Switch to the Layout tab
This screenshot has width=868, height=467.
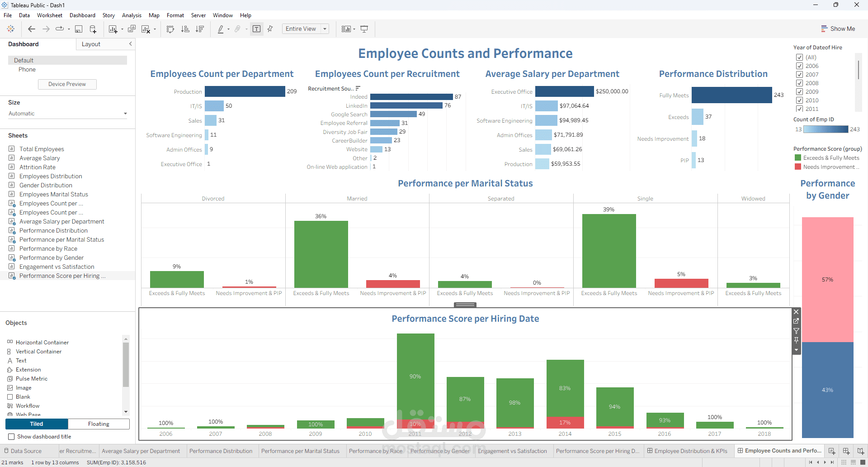91,44
